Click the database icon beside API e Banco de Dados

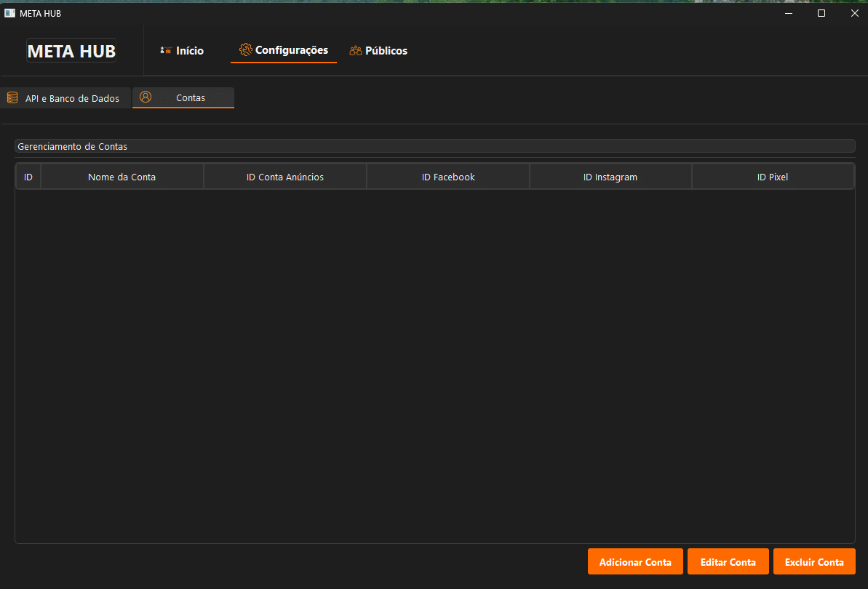(12, 98)
